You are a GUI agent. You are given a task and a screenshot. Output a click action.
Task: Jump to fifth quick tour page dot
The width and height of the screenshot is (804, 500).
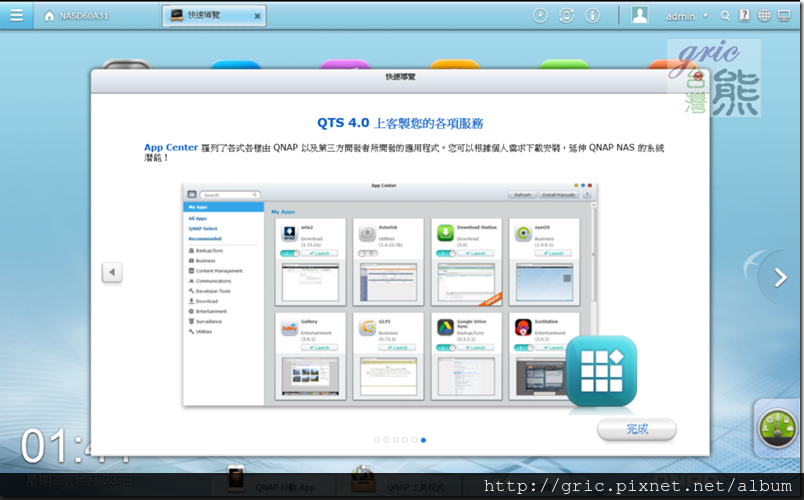tap(414, 440)
